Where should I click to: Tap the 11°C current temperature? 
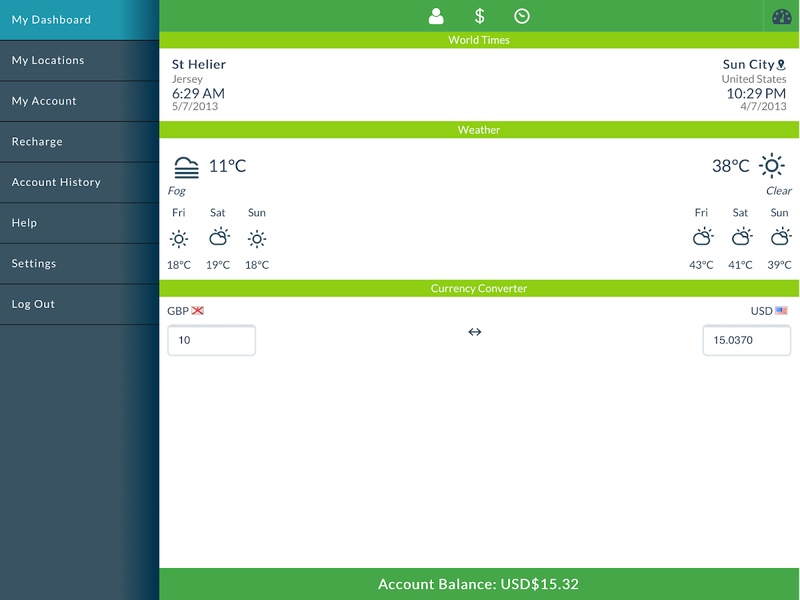[228, 166]
